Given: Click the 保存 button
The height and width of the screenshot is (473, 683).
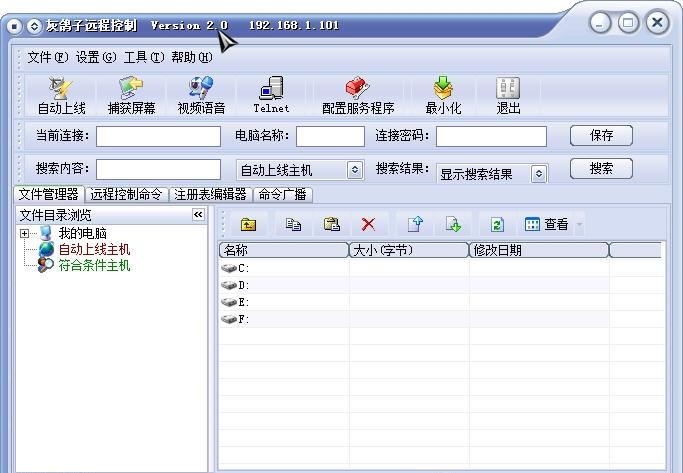Looking at the screenshot, I should [601, 135].
